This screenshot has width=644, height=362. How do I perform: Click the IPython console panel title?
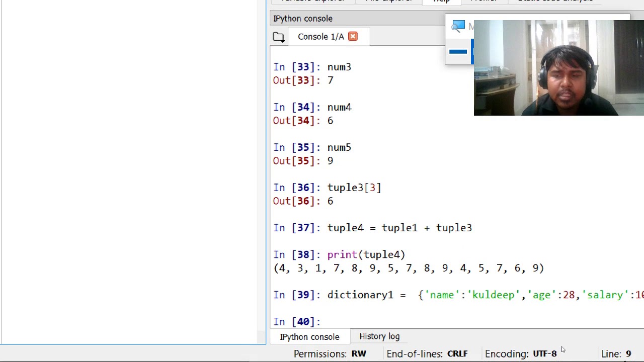303,19
